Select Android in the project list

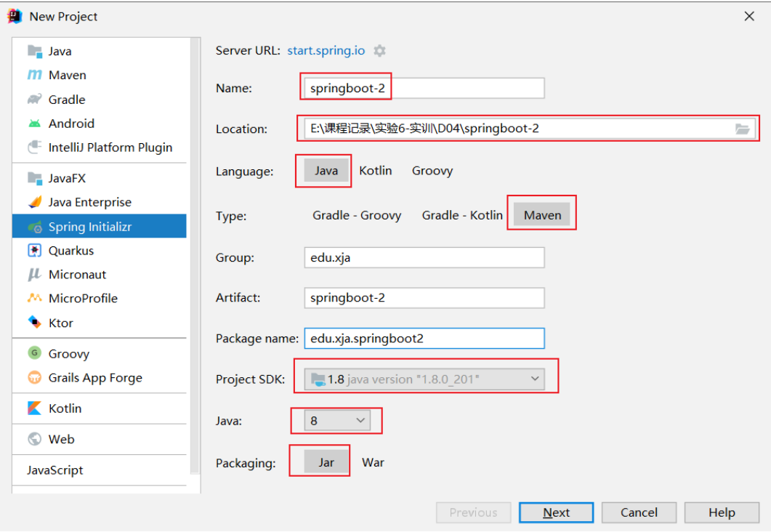click(x=100, y=124)
